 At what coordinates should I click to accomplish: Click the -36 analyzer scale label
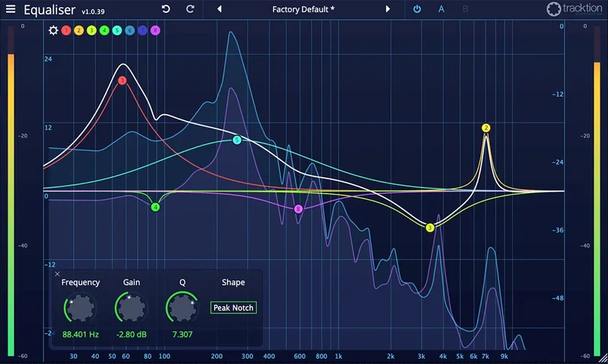[558, 230]
